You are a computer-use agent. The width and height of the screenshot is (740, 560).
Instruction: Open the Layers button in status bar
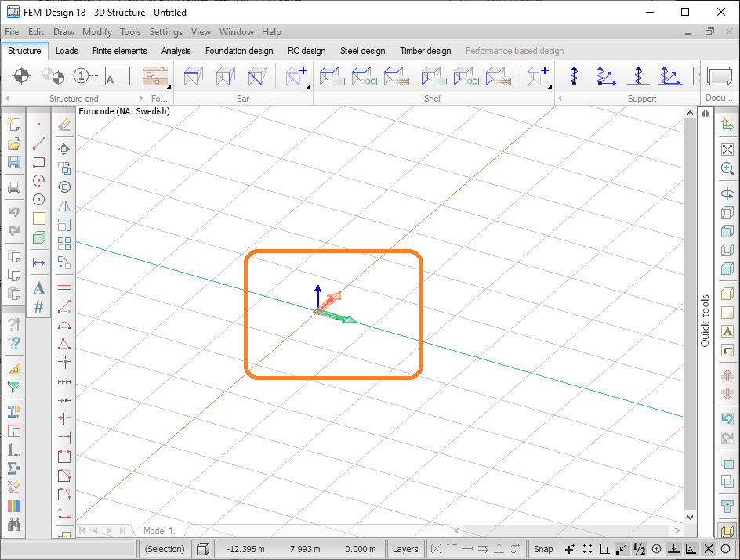click(405, 549)
